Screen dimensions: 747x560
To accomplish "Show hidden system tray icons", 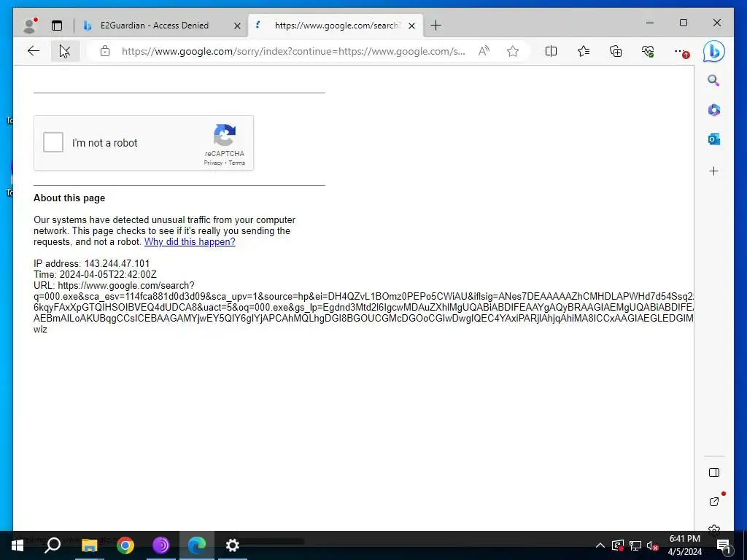I will (600, 545).
